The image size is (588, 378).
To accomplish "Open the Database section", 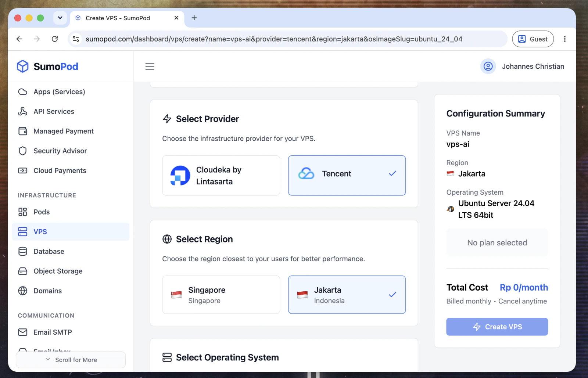I will click(x=71, y=251).
